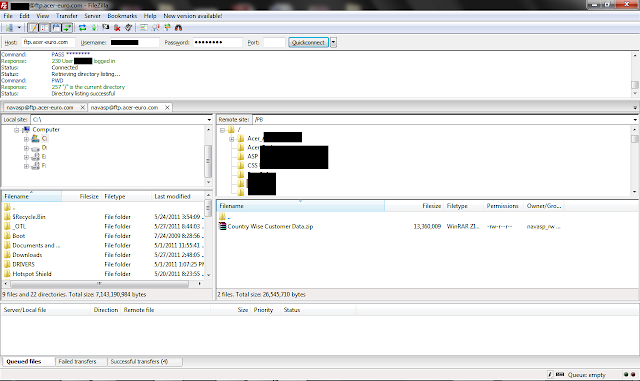Select the ASP folder icon in remote tree
The width and height of the screenshot is (640, 381).
(241, 156)
